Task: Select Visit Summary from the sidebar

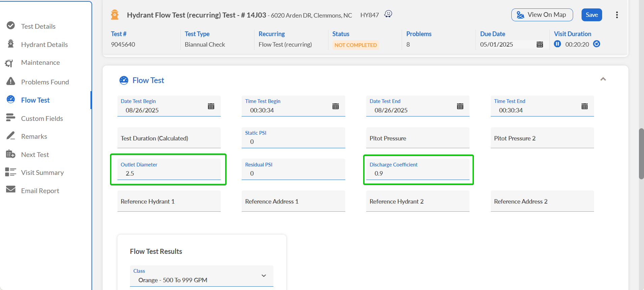Action: pyautogui.click(x=42, y=173)
